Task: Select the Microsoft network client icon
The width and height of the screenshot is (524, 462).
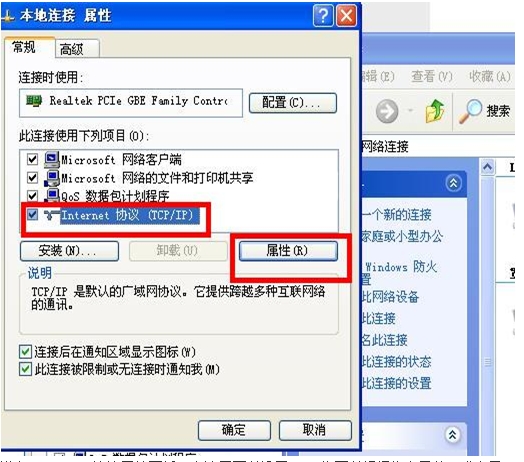Action: (x=52, y=160)
